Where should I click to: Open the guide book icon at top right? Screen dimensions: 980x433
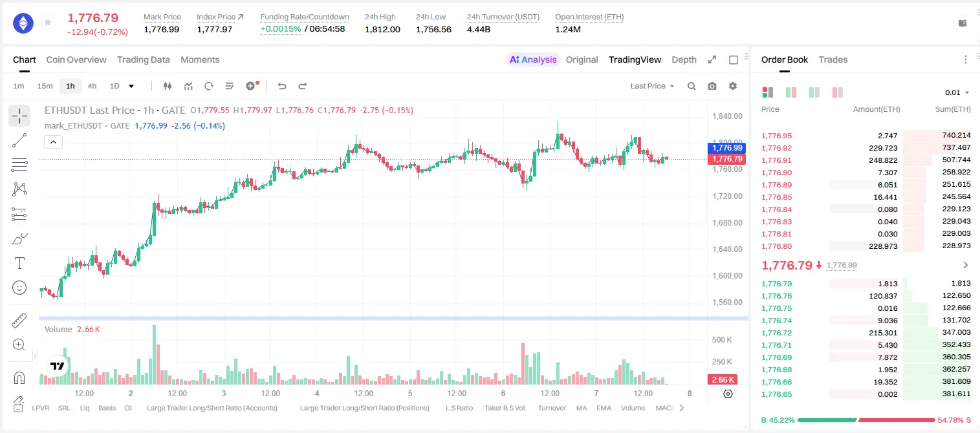coord(963,23)
